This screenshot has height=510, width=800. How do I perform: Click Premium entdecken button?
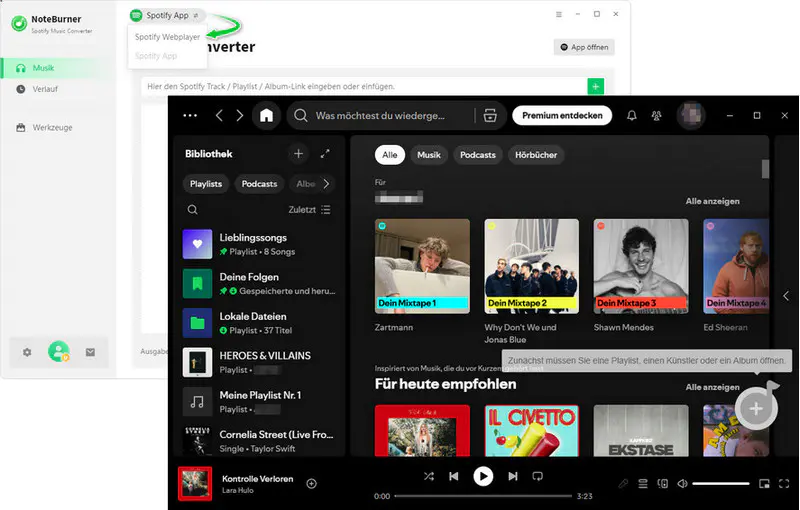pos(562,115)
